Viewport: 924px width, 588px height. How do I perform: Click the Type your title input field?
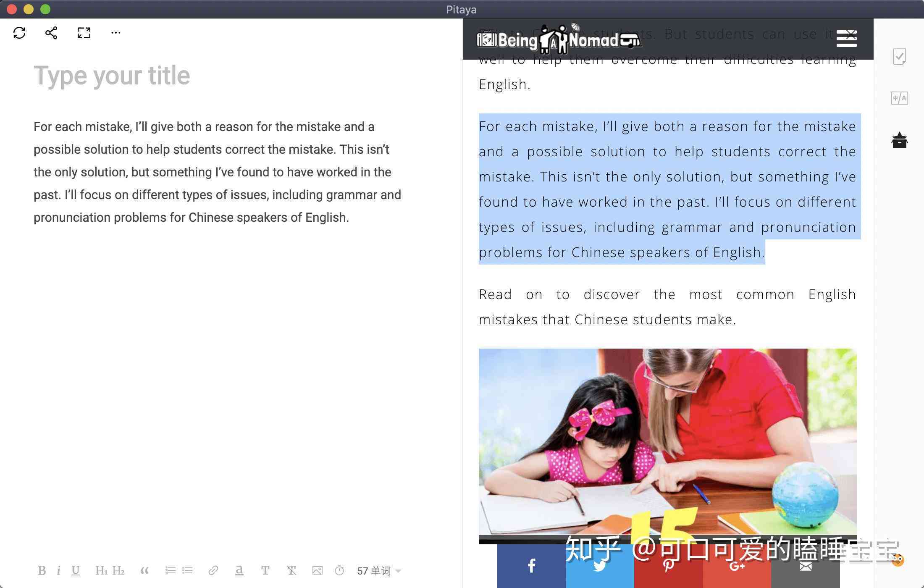[110, 75]
